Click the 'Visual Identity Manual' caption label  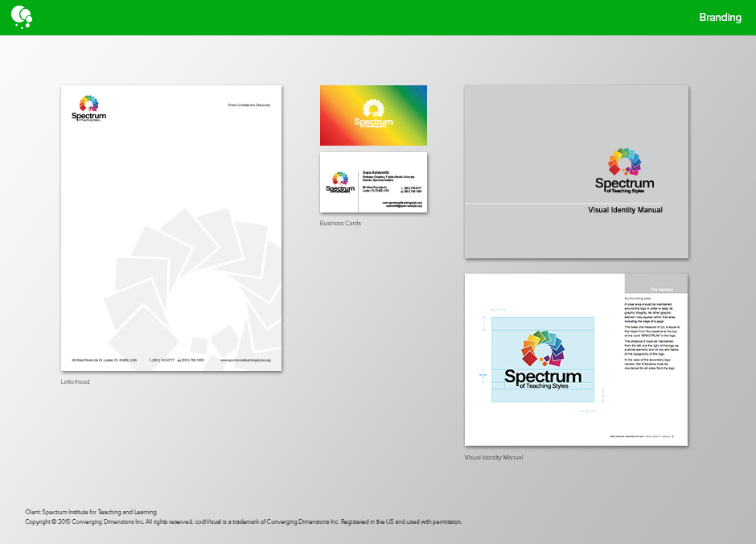(x=493, y=457)
